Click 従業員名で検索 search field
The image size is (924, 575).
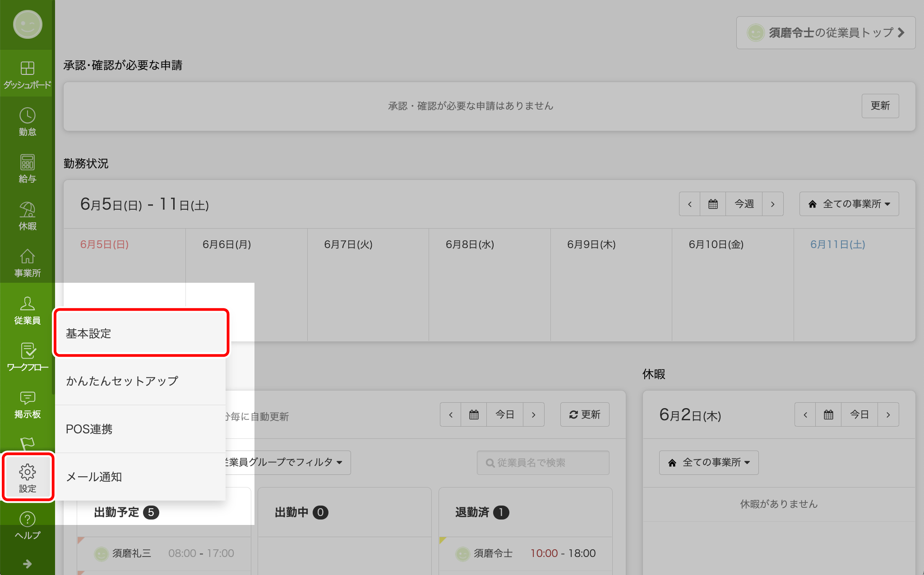[x=543, y=462]
